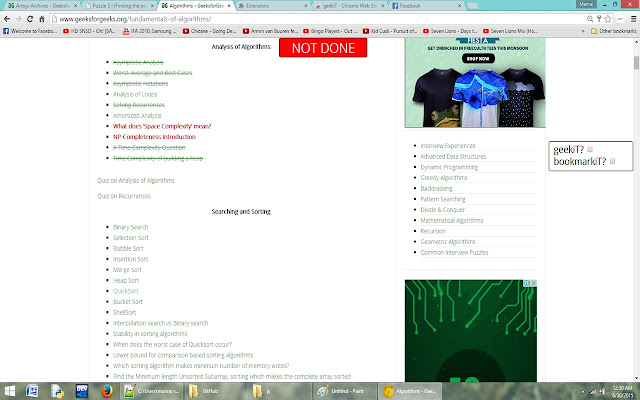Click the key icon in the address bar
640x400 pixels.
[599, 19]
